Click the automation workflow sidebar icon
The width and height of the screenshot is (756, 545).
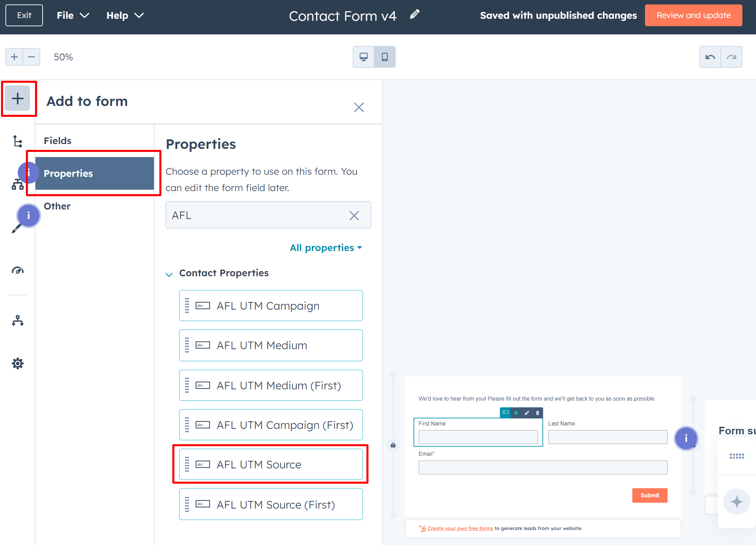tap(18, 320)
